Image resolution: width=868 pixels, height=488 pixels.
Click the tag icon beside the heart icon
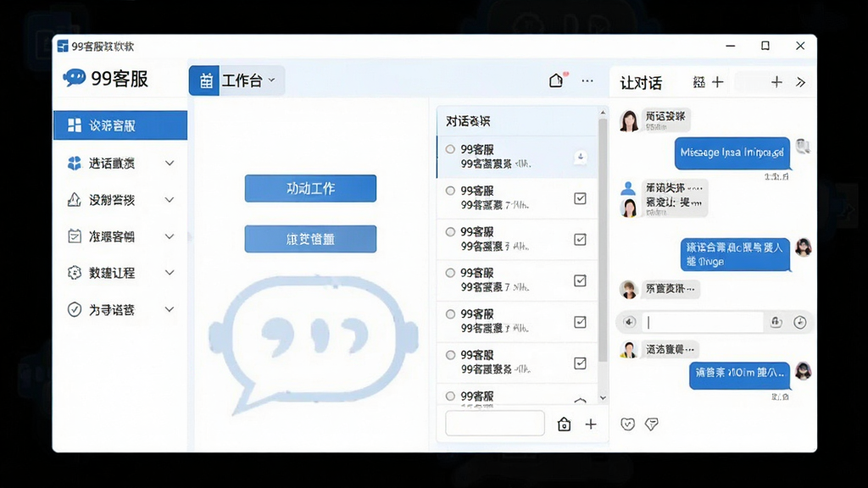point(652,424)
